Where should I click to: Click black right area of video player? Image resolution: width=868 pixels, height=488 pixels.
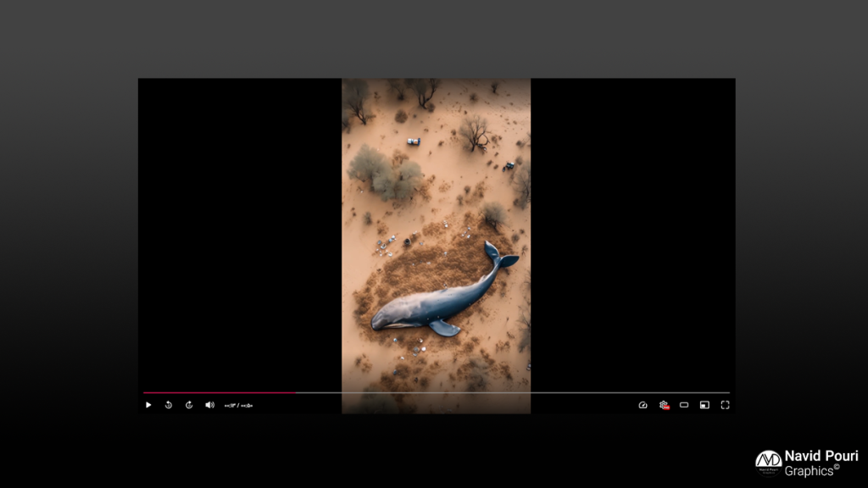pyautogui.click(x=632, y=232)
